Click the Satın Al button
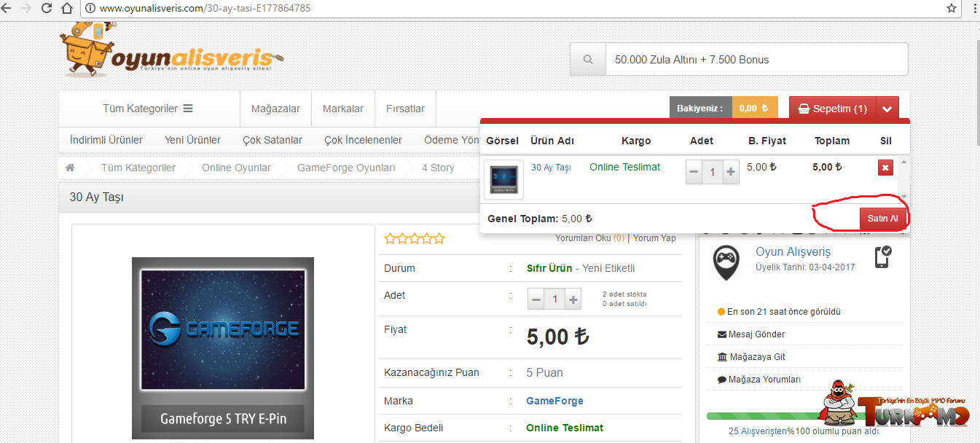The width and height of the screenshot is (980, 443). [x=883, y=219]
